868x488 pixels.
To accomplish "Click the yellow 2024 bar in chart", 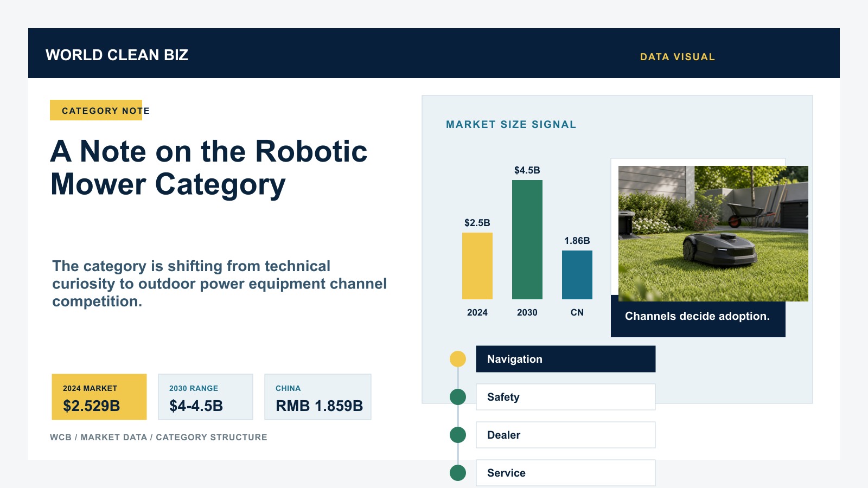I will (477, 266).
